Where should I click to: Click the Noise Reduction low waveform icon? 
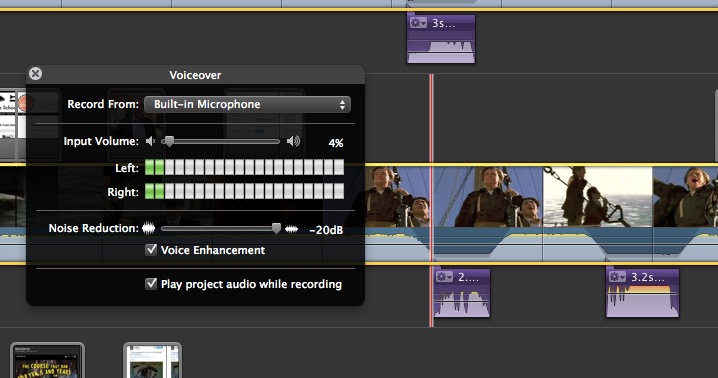(148, 228)
